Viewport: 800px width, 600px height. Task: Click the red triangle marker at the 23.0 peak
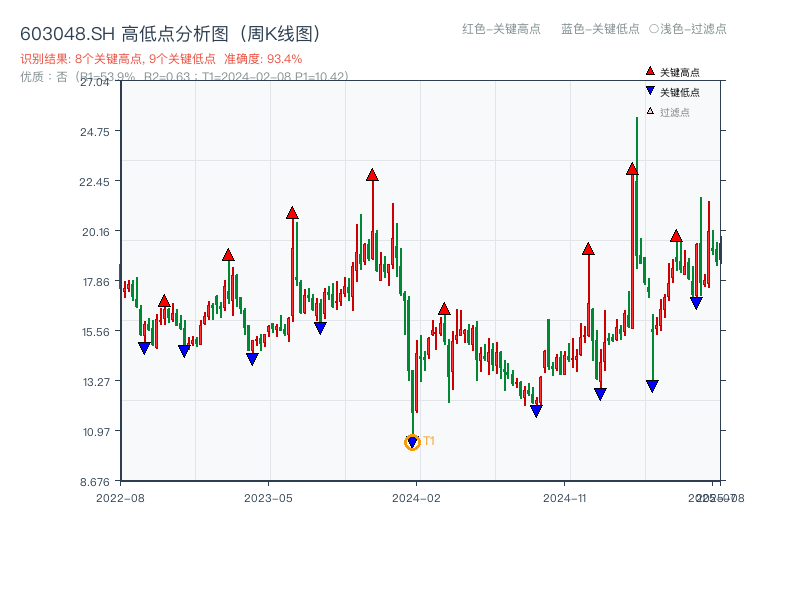tap(372, 176)
